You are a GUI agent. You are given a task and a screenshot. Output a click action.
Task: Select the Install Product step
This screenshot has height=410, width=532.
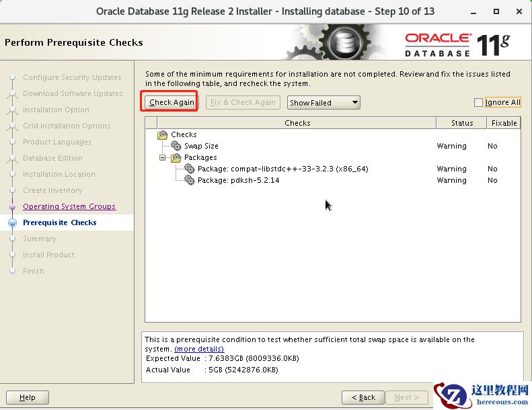coord(48,255)
